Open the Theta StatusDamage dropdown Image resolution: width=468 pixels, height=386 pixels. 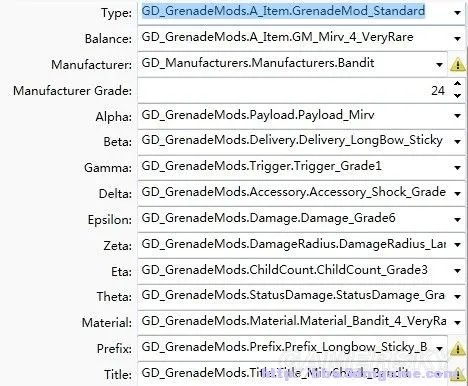458,297
